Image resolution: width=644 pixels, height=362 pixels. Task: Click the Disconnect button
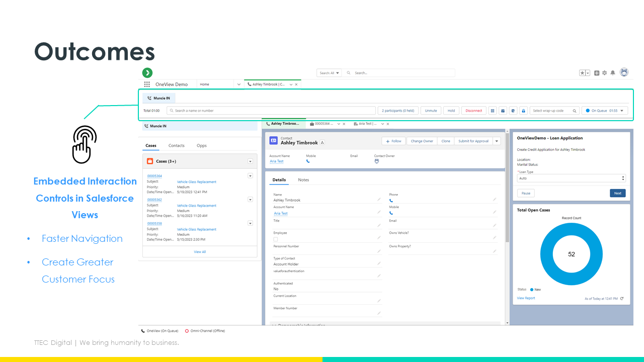(x=474, y=111)
